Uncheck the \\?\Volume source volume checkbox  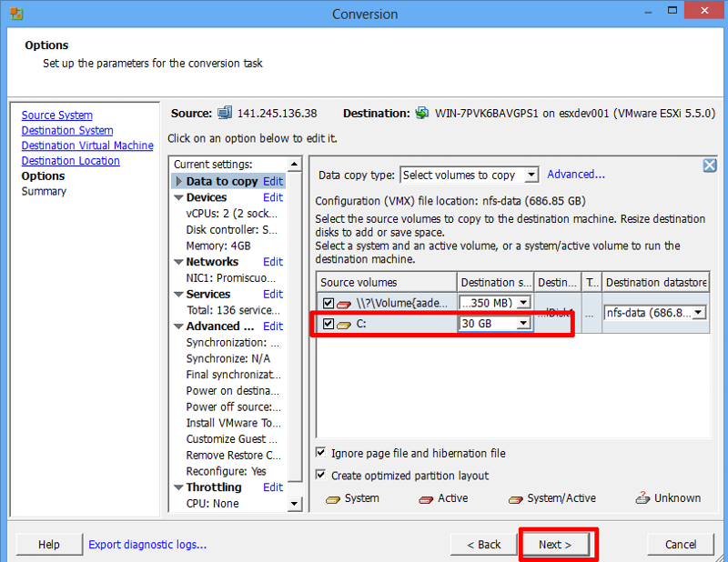329,303
